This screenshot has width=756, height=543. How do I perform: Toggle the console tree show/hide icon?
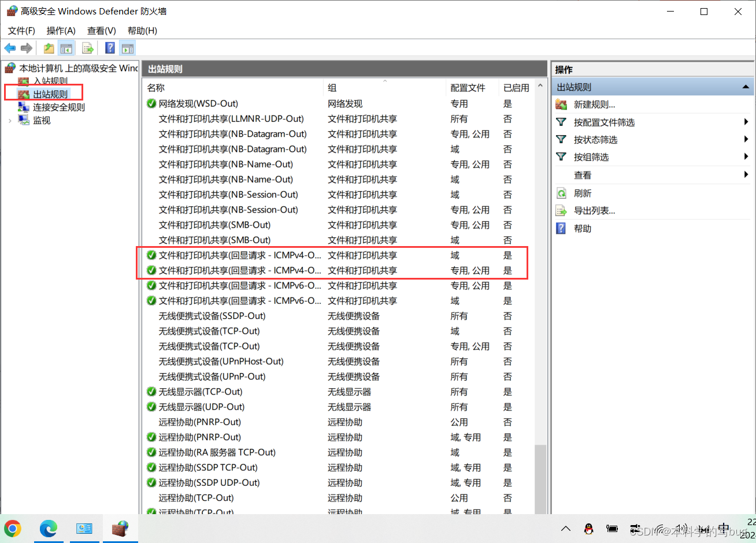pos(66,49)
